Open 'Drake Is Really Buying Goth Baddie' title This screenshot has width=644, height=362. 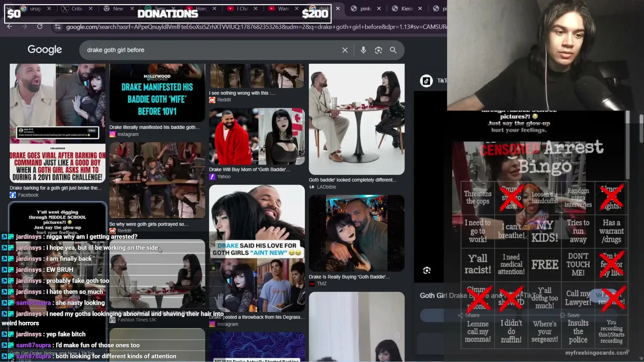349,277
